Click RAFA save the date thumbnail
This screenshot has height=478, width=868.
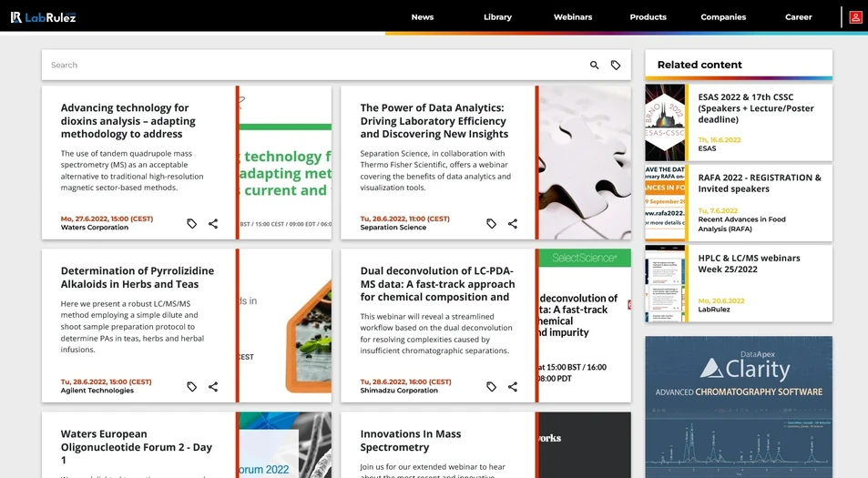665,203
